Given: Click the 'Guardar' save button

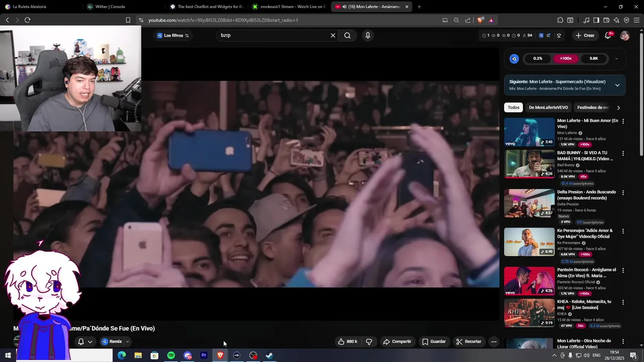Looking at the screenshot, I should [434, 341].
